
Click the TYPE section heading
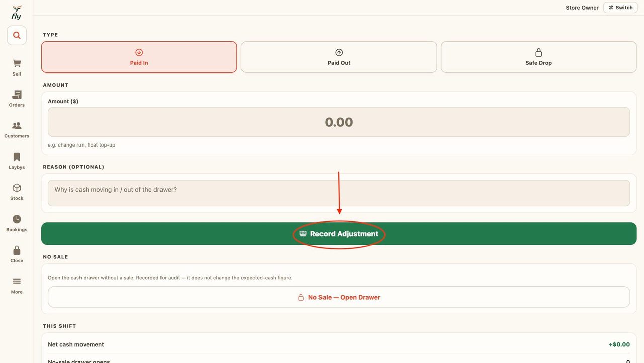point(50,35)
